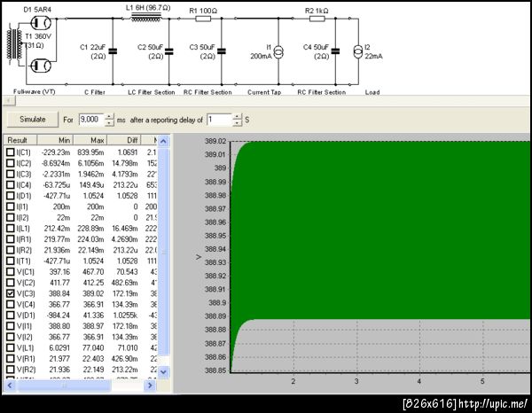The width and height of the screenshot is (532, 413).
Task: Select the R1 100Ω resistor symbol
Action: point(203,19)
